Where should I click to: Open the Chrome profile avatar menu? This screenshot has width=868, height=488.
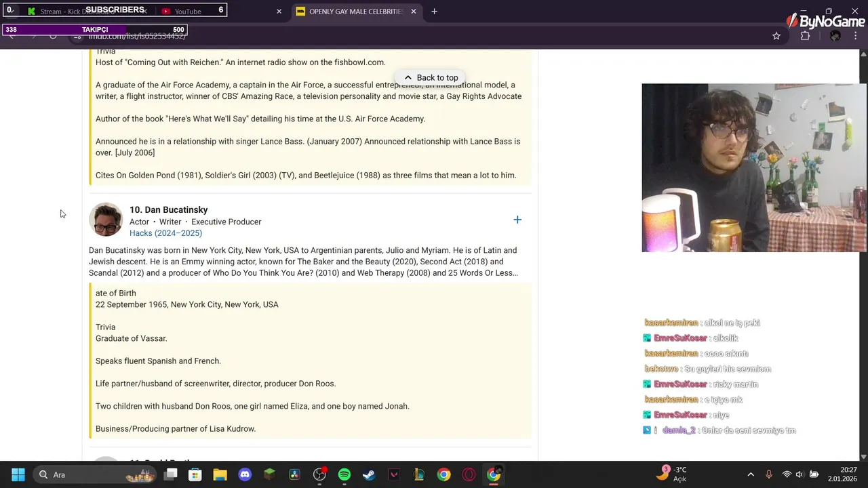pos(835,36)
